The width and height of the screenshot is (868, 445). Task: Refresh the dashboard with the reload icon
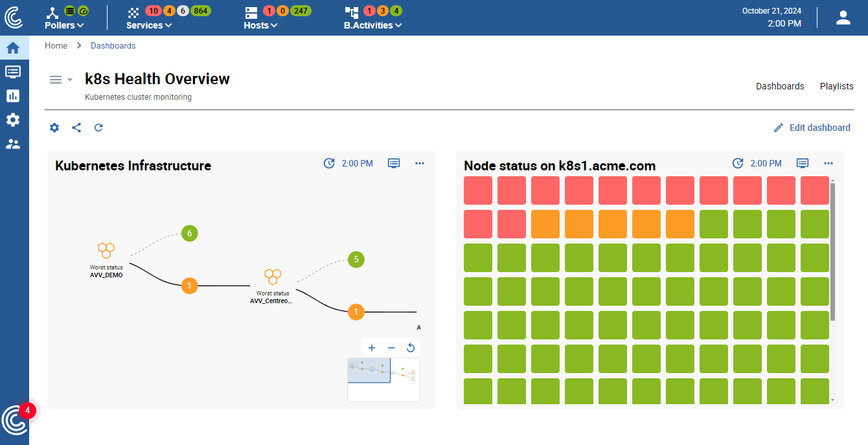[98, 128]
